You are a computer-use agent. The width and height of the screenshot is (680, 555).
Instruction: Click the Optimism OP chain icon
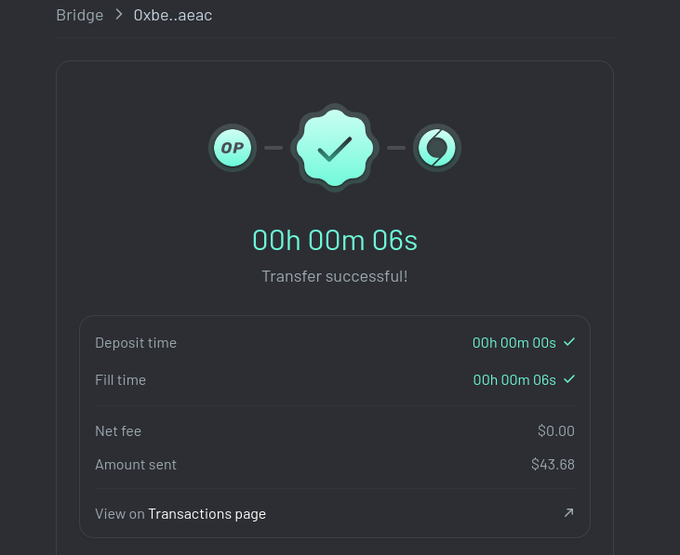click(x=232, y=148)
